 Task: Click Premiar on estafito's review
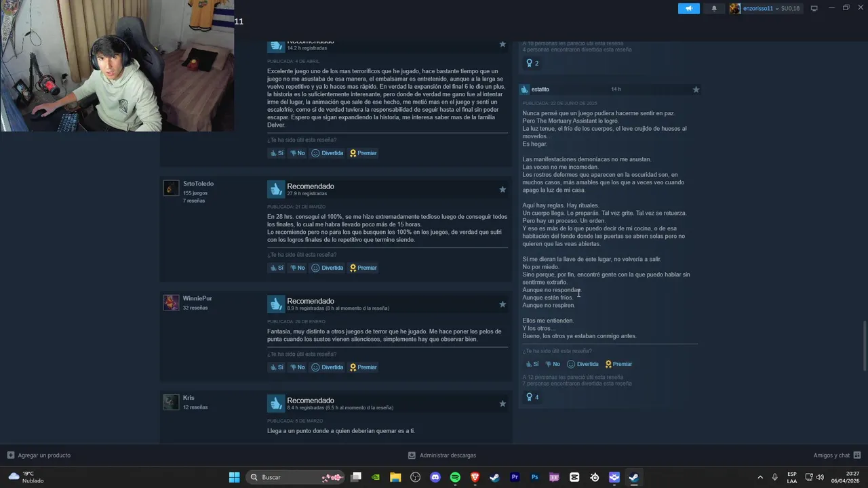tap(619, 364)
